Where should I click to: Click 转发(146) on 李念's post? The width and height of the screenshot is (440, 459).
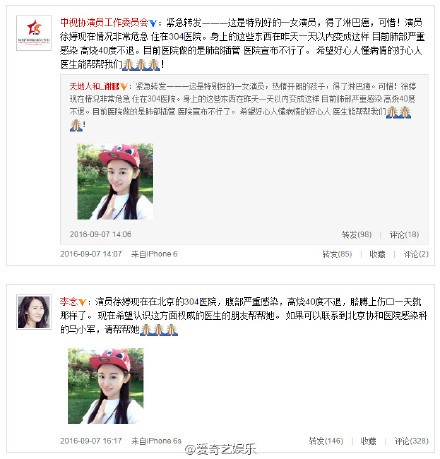click(326, 441)
